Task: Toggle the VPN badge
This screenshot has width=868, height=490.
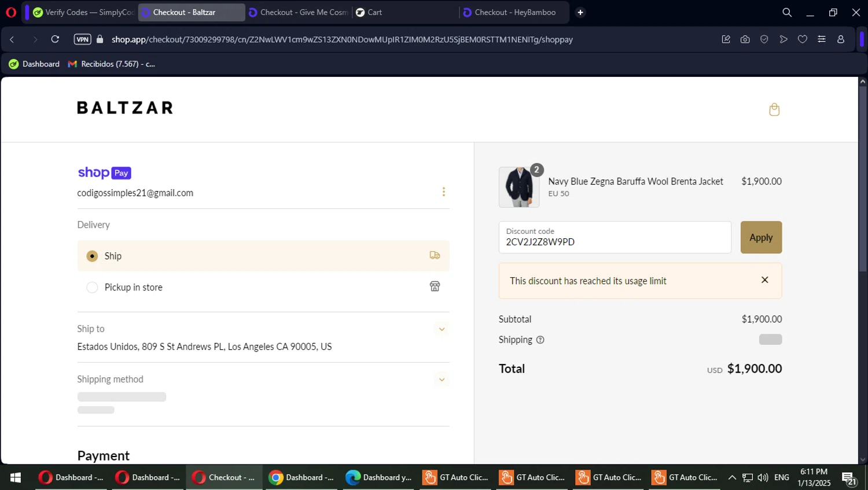Action: [x=83, y=39]
